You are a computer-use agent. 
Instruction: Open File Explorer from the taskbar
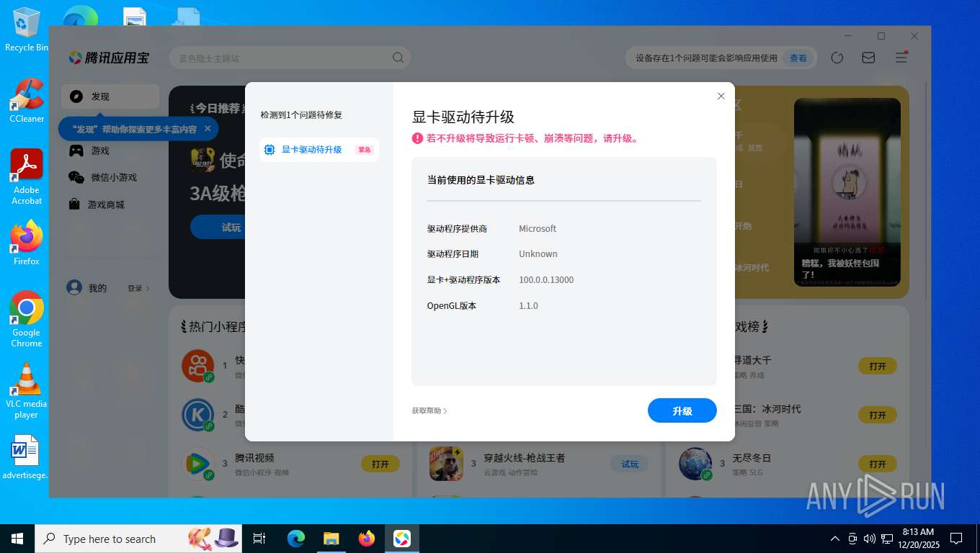click(x=331, y=539)
